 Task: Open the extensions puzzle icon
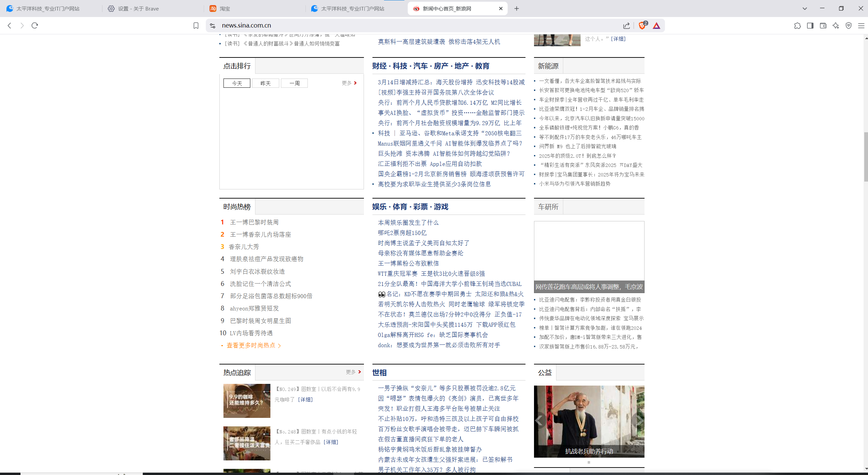(x=797, y=26)
